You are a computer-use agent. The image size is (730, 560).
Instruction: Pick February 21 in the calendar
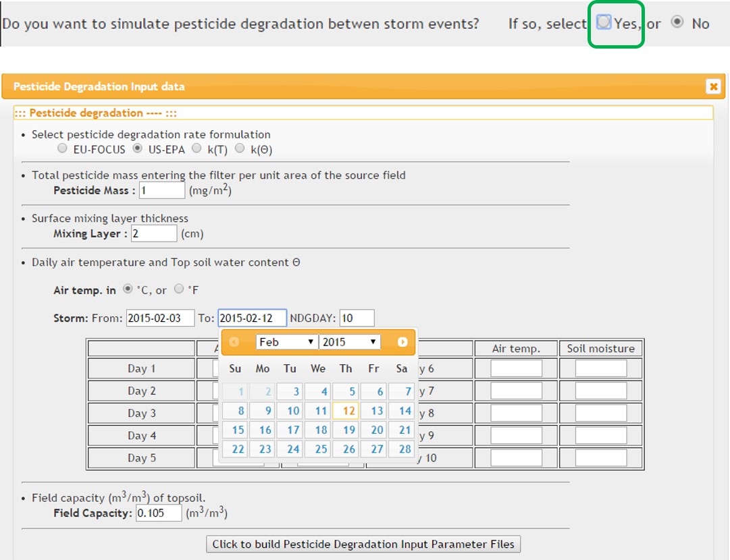[x=402, y=430]
